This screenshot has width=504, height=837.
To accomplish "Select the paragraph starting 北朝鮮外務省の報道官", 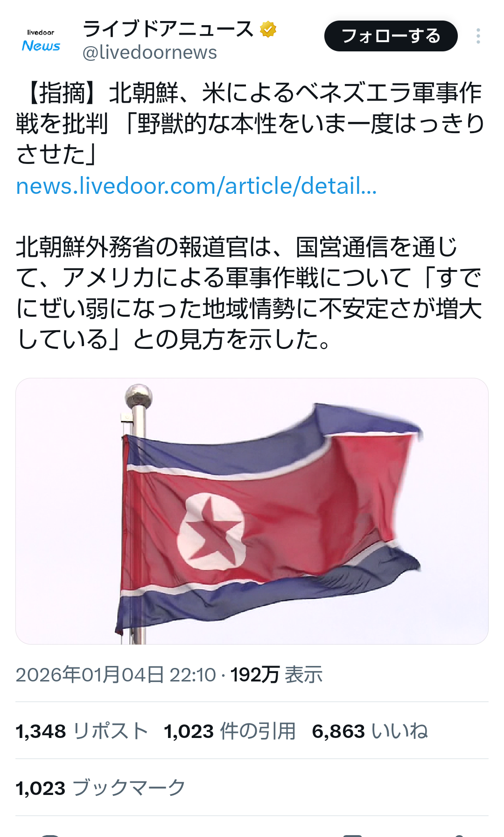I will (x=250, y=293).
